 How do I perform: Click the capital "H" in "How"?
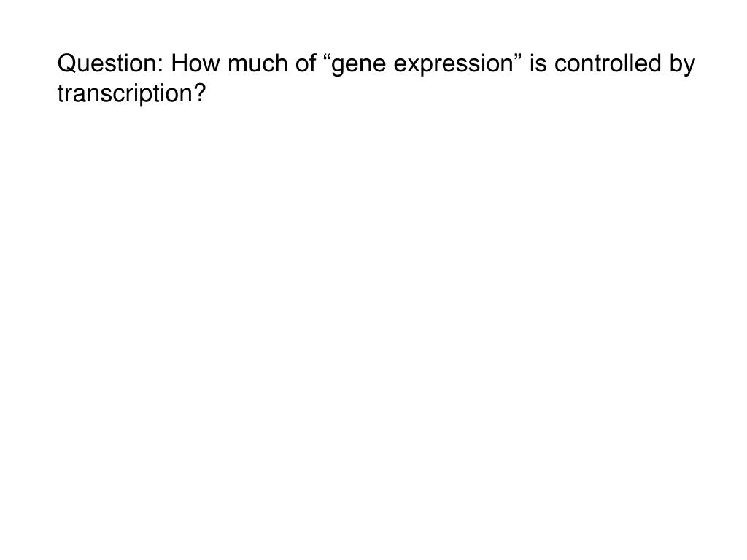pyautogui.click(x=180, y=65)
